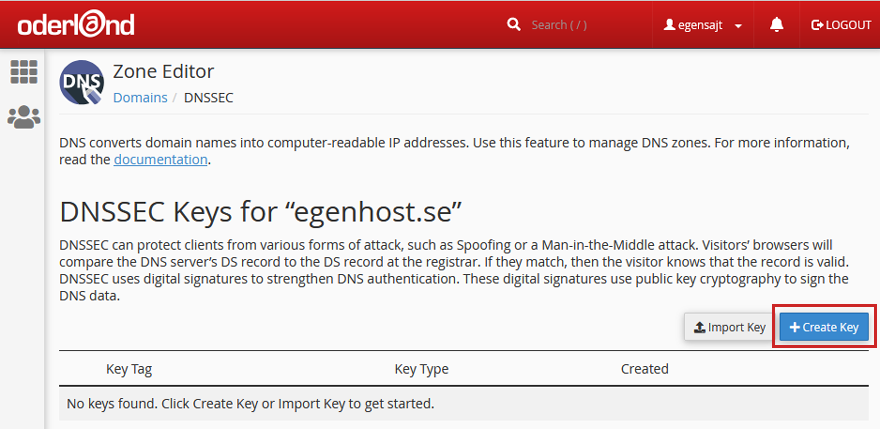This screenshot has width=880, height=429.
Task: Click the LOGOUT text in header
Action: 848,25
